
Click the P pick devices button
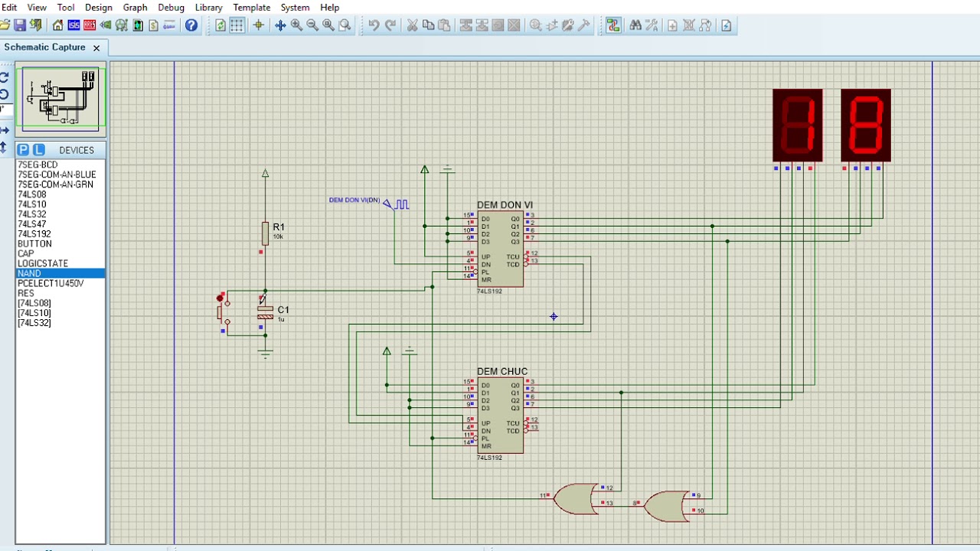pos(23,150)
